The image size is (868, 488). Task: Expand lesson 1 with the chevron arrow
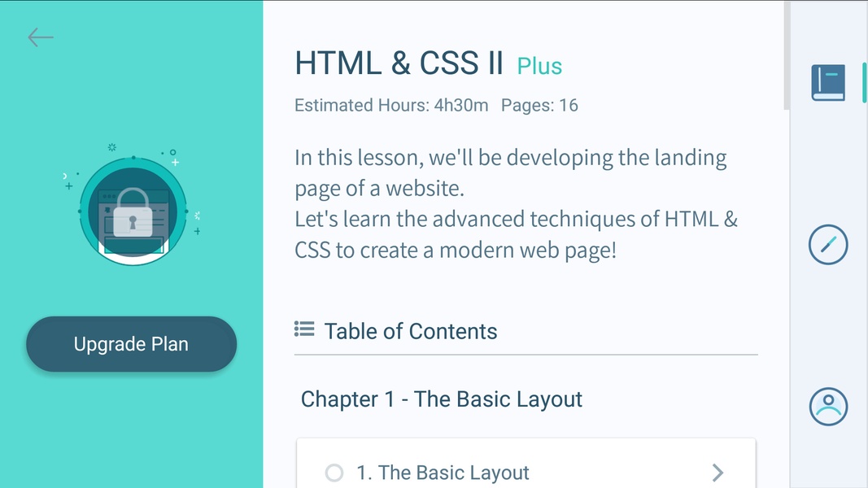tap(718, 473)
